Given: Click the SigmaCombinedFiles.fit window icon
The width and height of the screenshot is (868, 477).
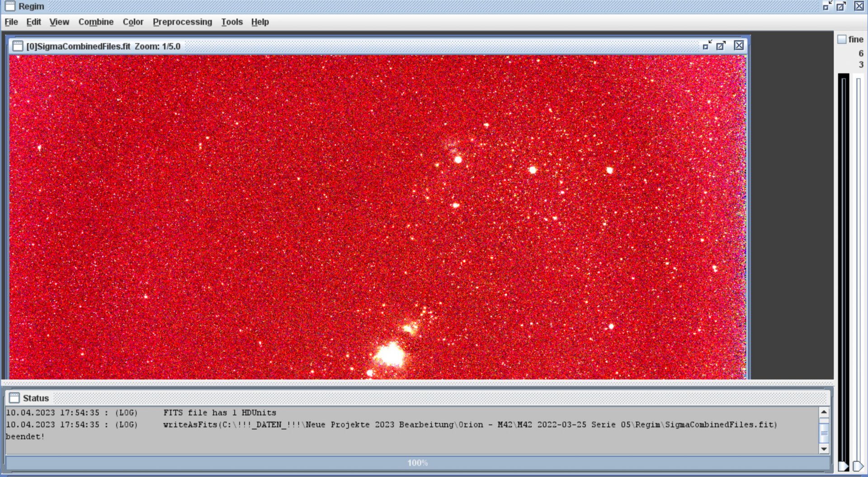Looking at the screenshot, I should point(18,46).
